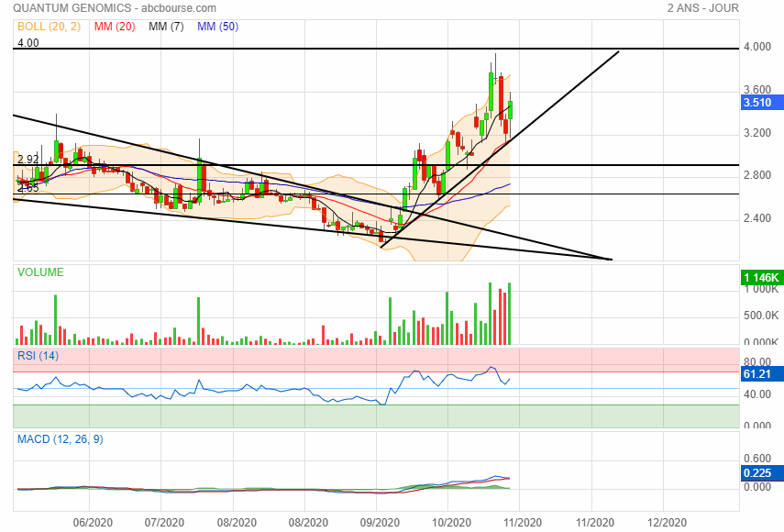Click the last green candlestick at 3.51

(x=510, y=110)
